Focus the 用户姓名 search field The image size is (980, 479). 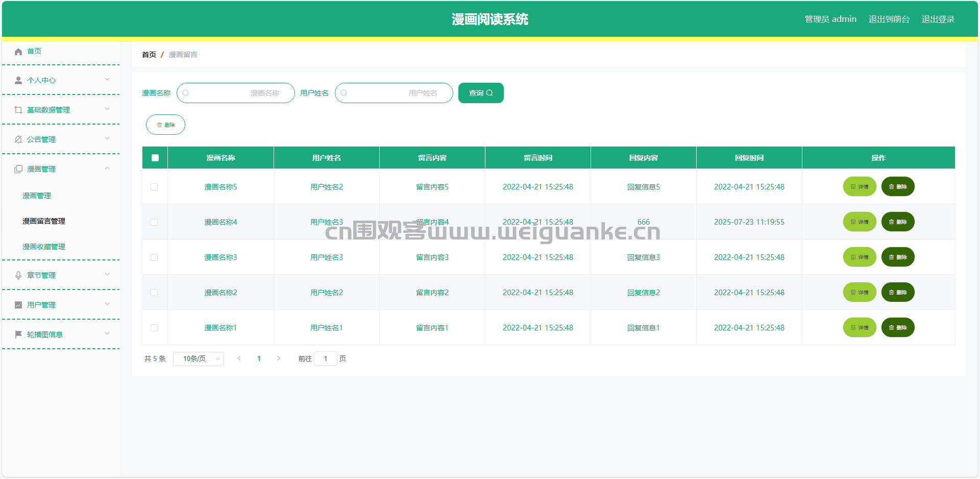tap(394, 93)
